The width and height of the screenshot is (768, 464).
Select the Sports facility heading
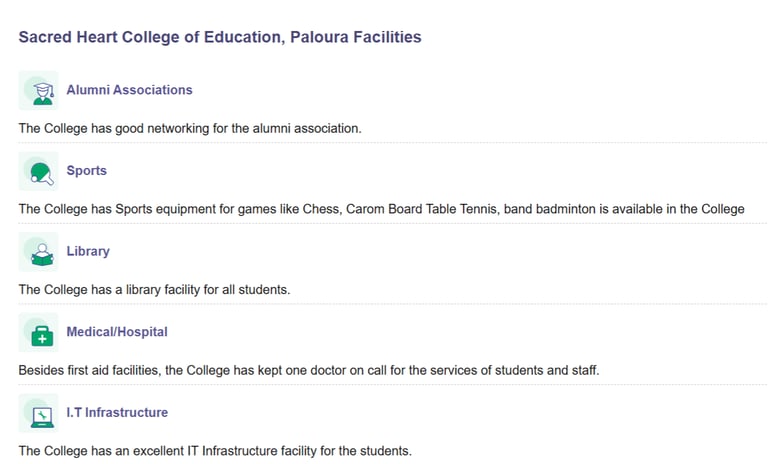click(86, 171)
